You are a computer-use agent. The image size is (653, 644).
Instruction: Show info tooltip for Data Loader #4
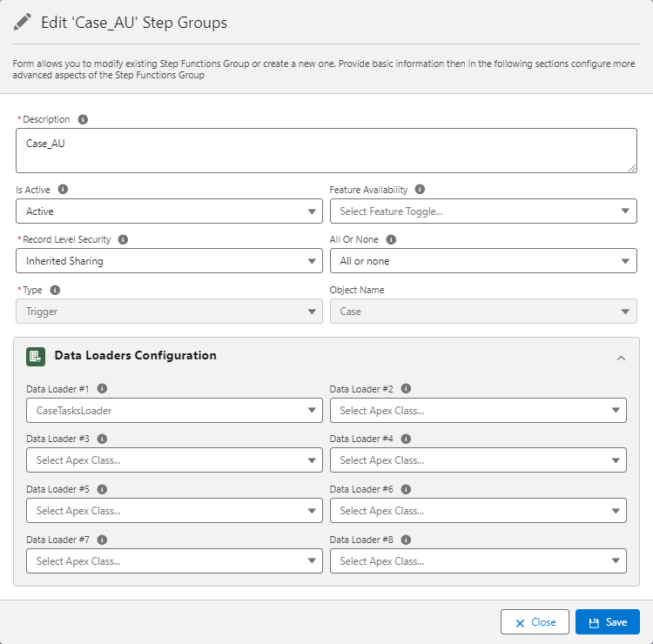click(406, 439)
